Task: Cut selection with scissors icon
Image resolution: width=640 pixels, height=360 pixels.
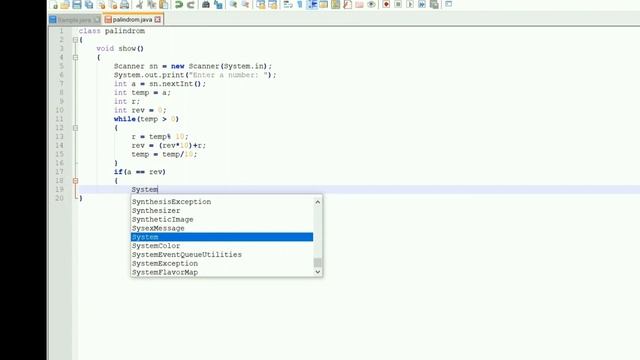Action: click(x=140, y=4)
